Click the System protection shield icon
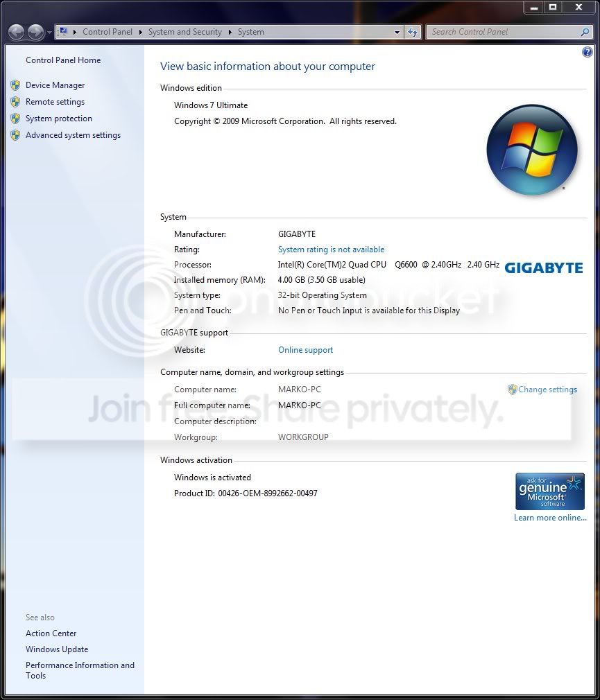600x700 pixels. click(x=15, y=119)
